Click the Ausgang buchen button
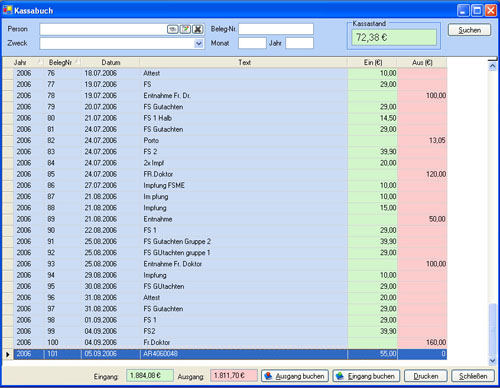This screenshot has width=500, height=388. pyautogui.click(x=295, y=376)
